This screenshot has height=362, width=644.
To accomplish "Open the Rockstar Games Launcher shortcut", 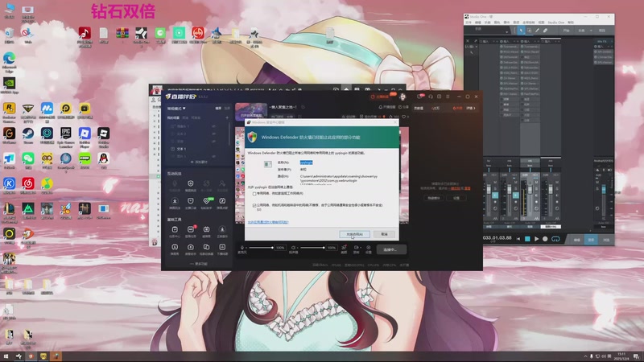I will [9, 112].
